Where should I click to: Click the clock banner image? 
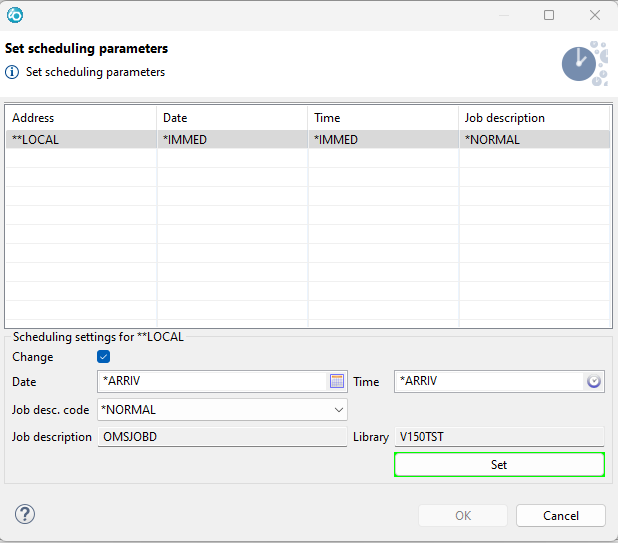(584, 62)
